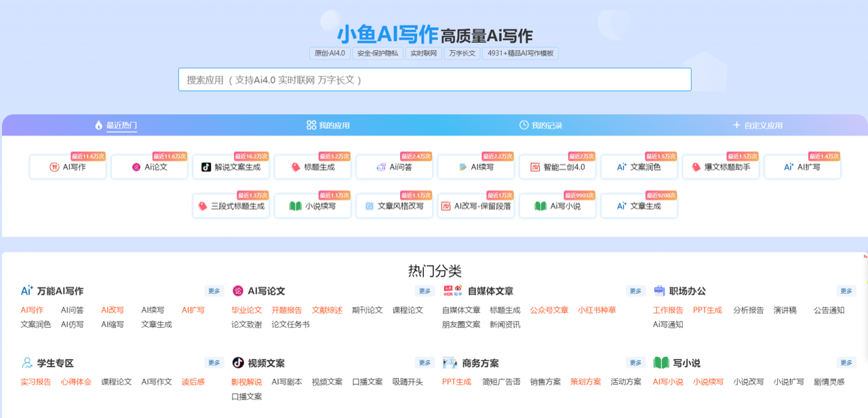The image size is (868, 418).
Task: Expand 更多 for the 写小说 category
Action: [846, 363]
